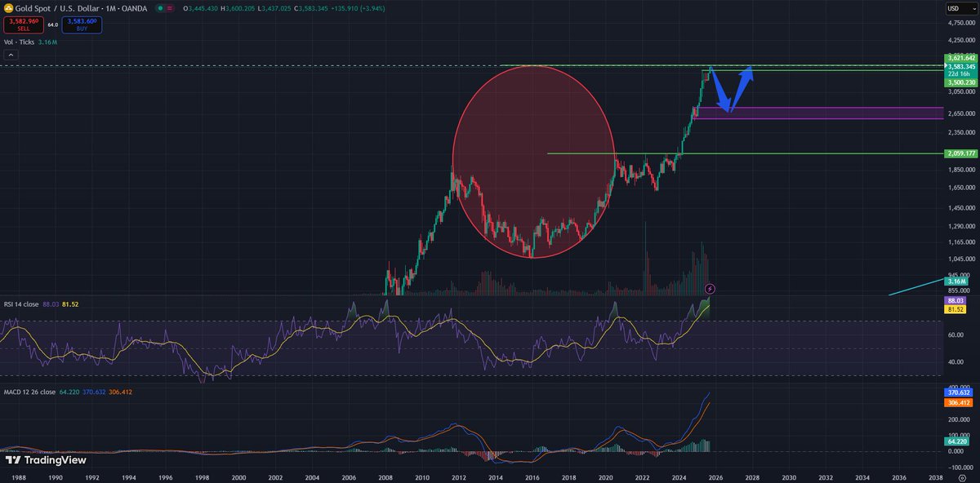Click the 3,621.642 price axis label

click(x=960, y=57)
